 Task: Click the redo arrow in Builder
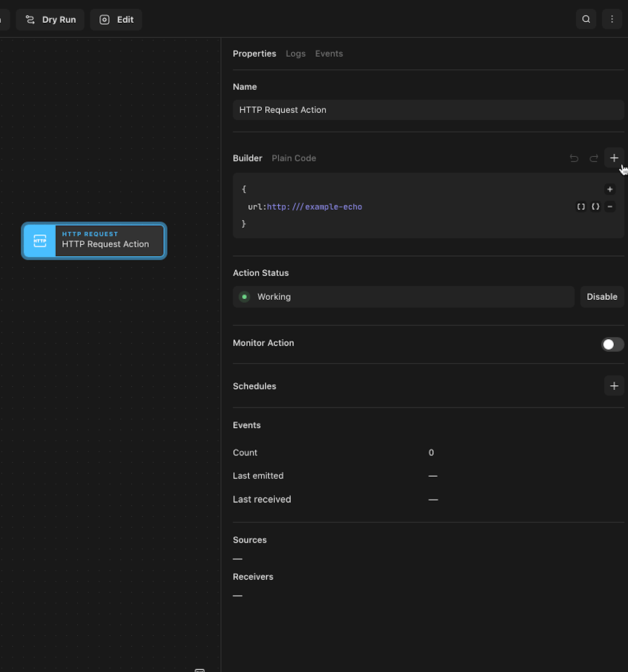pyautogui.click(x=594, y=158)
